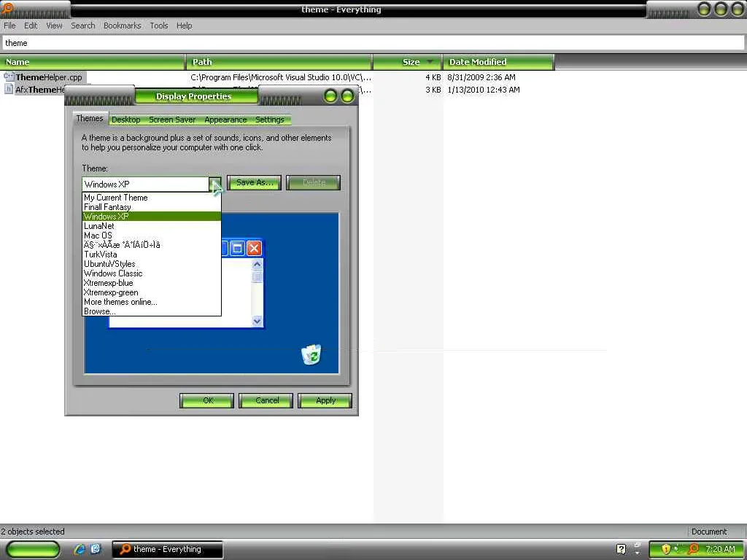Click the green Start button

pyautogui.click(x=33, y=549)
